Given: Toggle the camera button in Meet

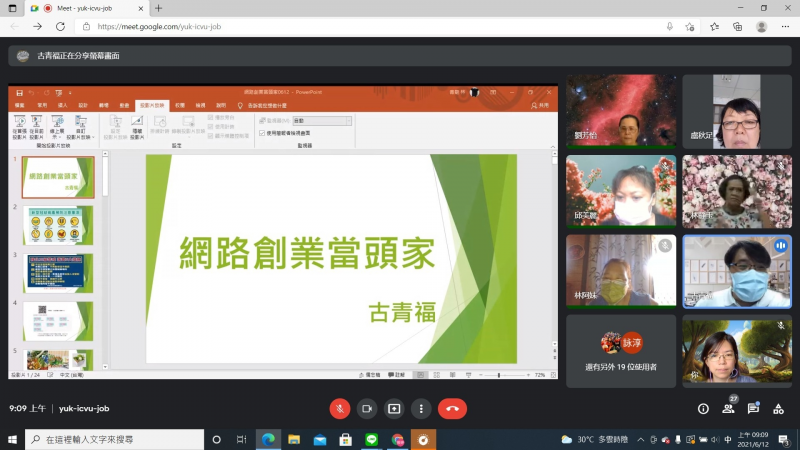Looking at the screenshot, I should click(x=367, y=408).
